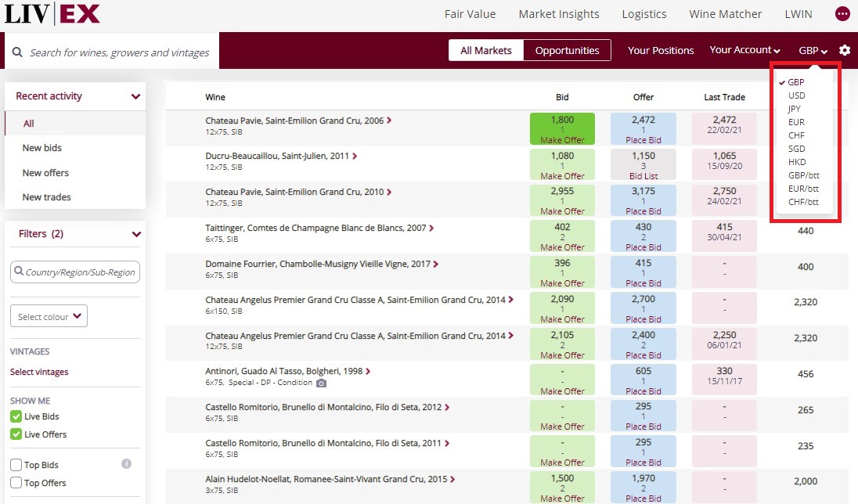Open Your Positions

coord(661,50)
